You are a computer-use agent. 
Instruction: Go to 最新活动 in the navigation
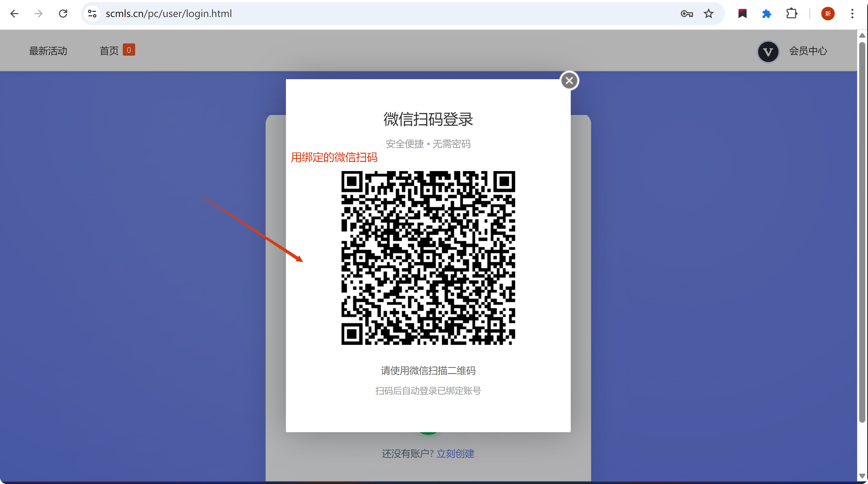click(48, 51)
